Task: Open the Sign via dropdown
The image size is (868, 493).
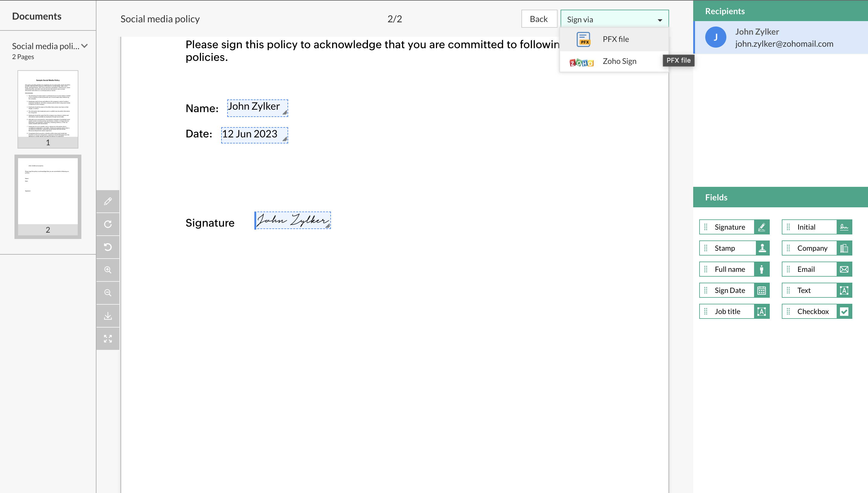Action: coord(614,20)
